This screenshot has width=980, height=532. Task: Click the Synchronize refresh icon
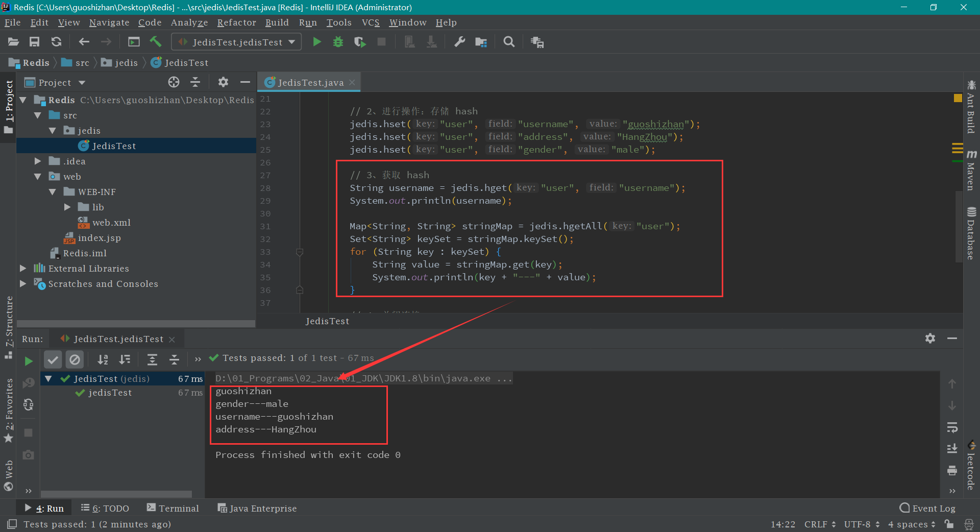coord(57,42)
